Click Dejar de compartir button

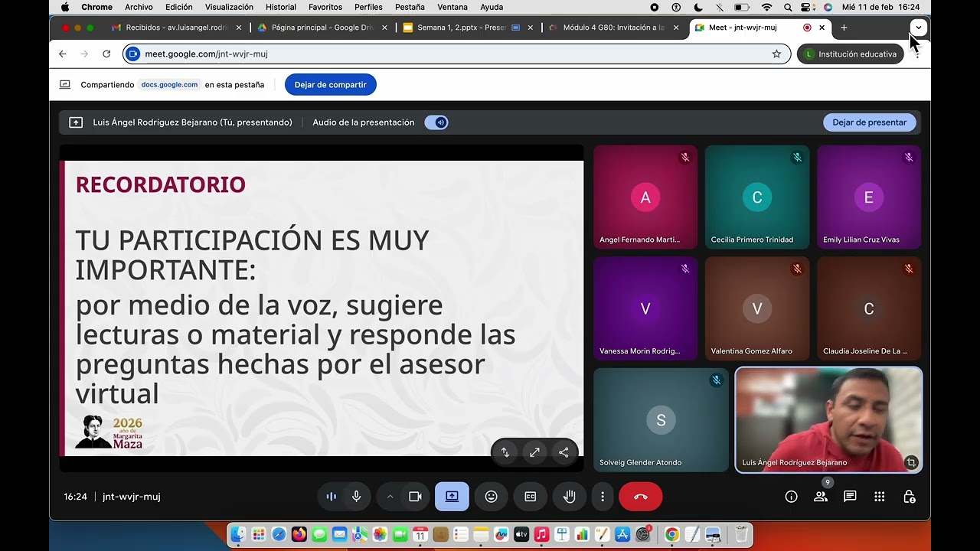pos(331,85)
